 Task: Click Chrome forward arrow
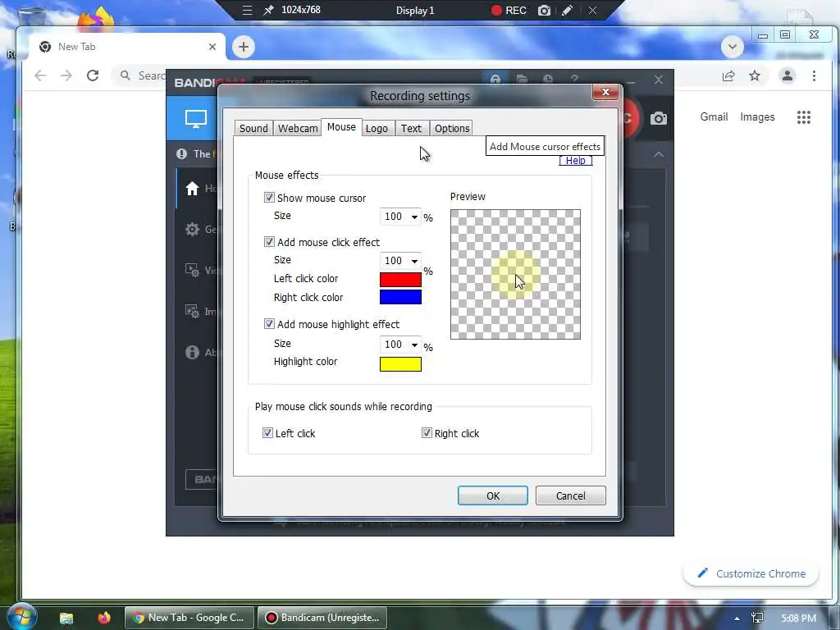(x=66, y=75)
